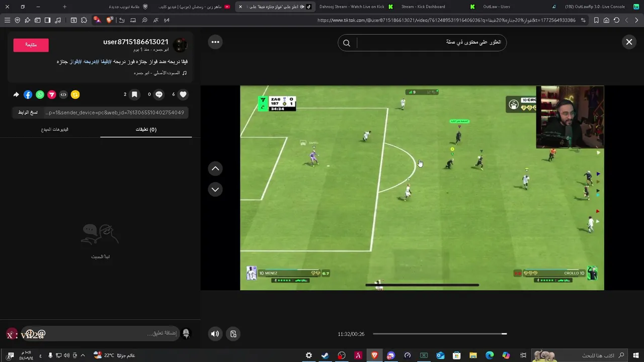
Task: Mute the video with speaker button
Action: tap(215, 334)
